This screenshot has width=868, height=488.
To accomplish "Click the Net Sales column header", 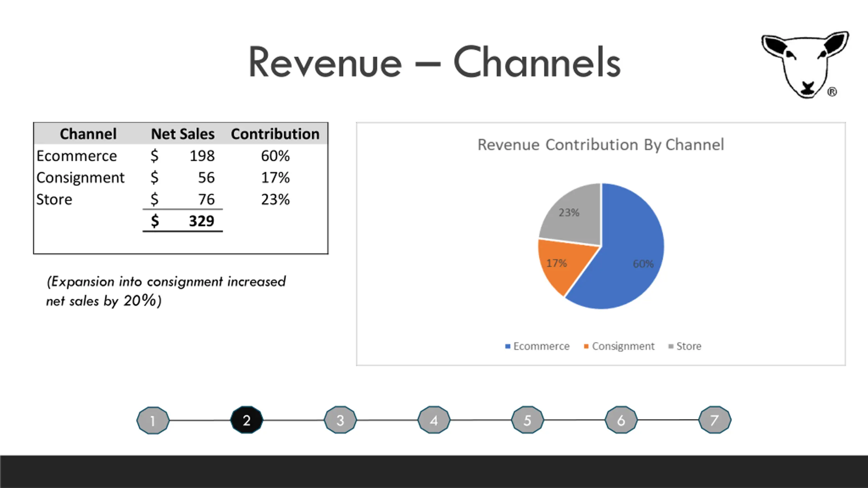I will [x=183, y=134].
